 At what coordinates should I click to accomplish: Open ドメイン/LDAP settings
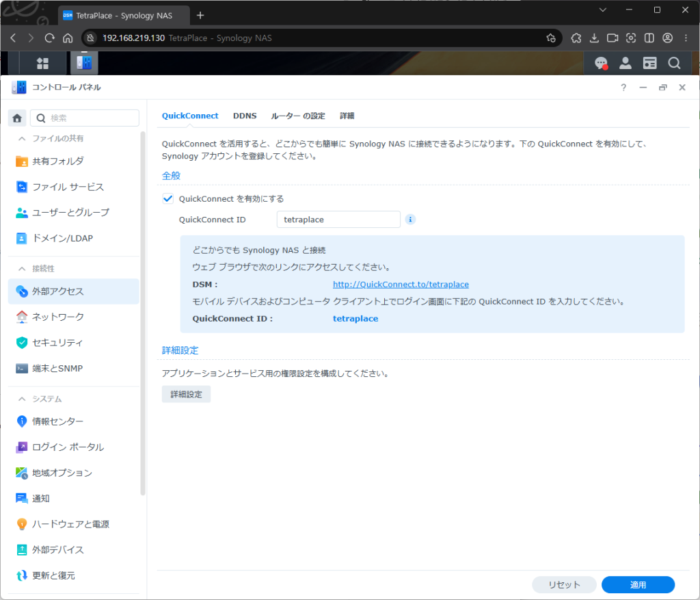(x=74, y=238)
